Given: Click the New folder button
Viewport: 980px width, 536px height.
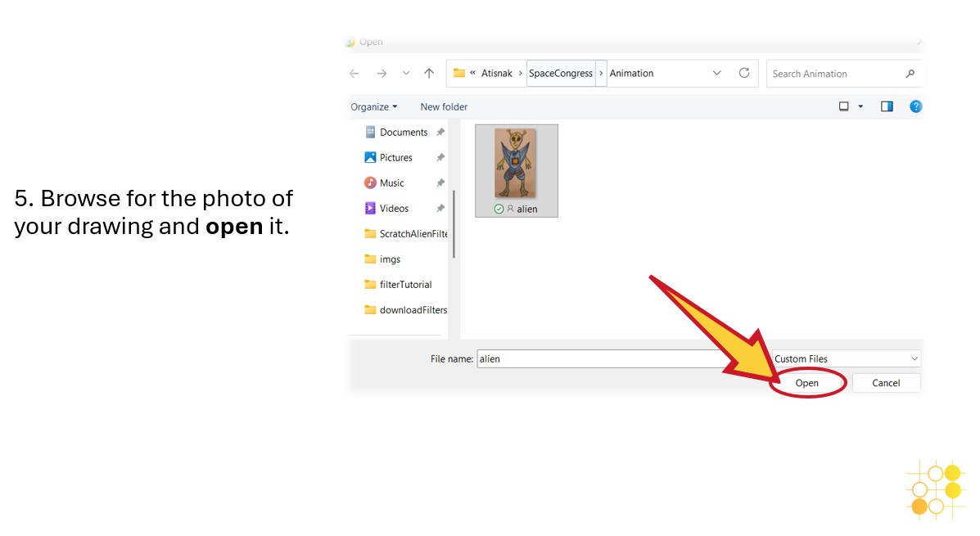Looking at the screenshot, I should tap(444, 106).
